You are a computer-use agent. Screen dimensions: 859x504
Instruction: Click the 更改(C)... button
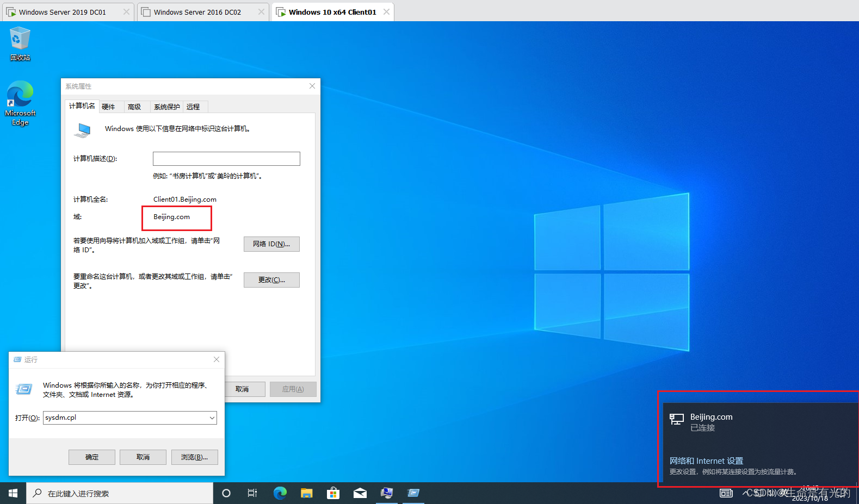pyautogui.click(x=271, y=280)
